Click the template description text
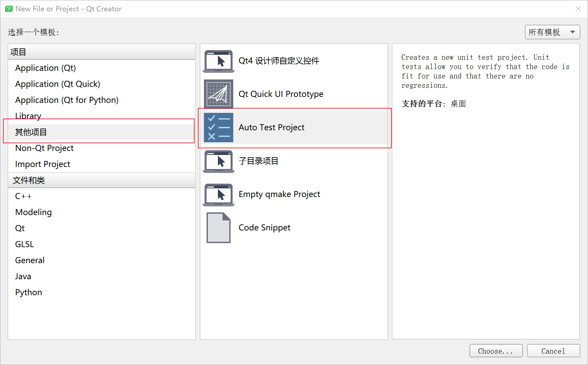This screenshot has height=365, width=588. pyautogui.click(x=485, y=71)
